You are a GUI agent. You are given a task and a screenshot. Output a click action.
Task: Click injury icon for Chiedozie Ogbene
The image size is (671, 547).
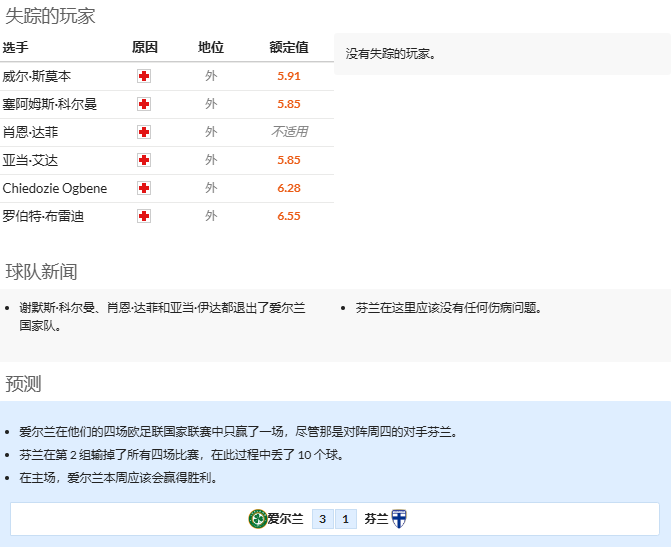[x=144, y=188]
